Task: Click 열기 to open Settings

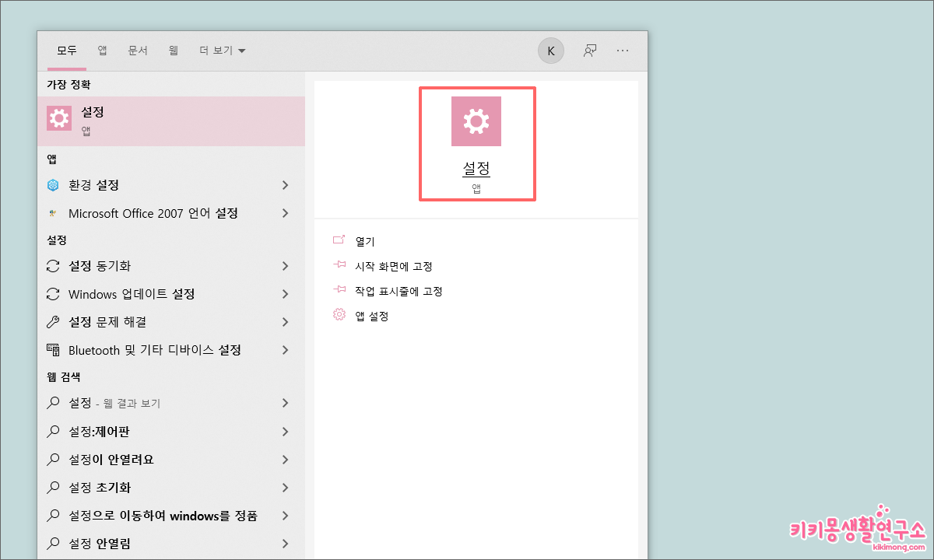Action: [365, 240]
